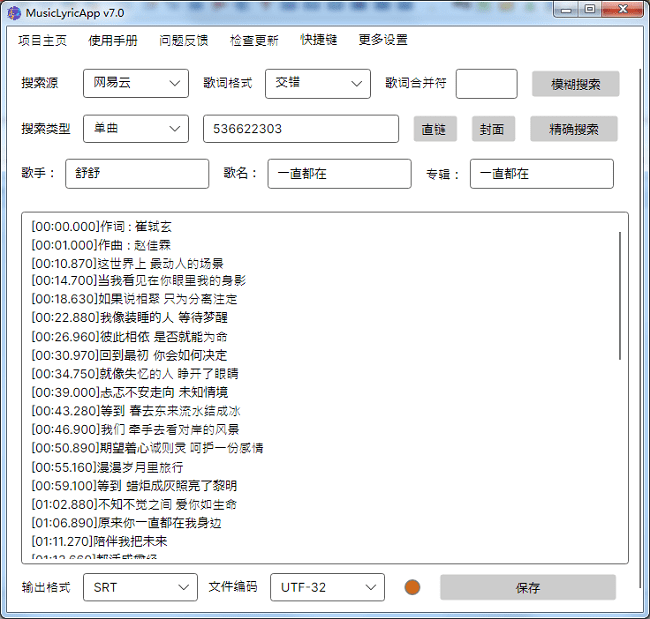Click the 封面 button
The width and height of the screenshot is (650, 619).
click(x=492, y=129)
